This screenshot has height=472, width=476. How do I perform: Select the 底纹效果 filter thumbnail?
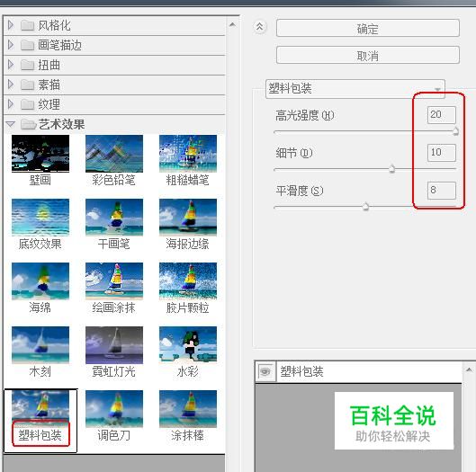coord(40,218)
